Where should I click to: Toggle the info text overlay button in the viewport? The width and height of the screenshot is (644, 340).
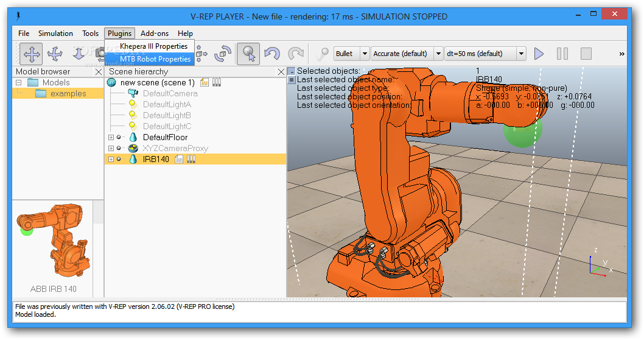pyautogui.click(x=292, y=71)
